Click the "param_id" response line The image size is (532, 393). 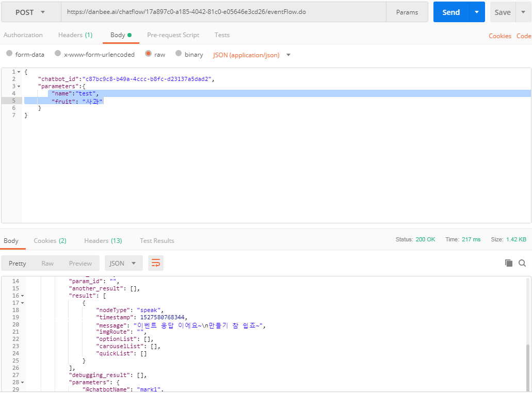94,282
